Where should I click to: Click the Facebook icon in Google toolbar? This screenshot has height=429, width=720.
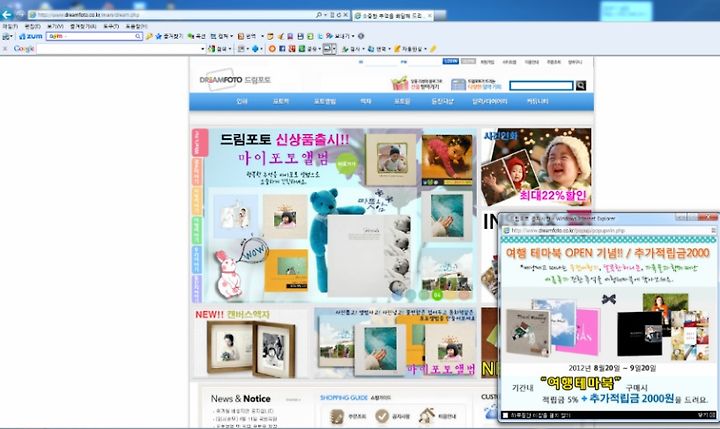282,49
